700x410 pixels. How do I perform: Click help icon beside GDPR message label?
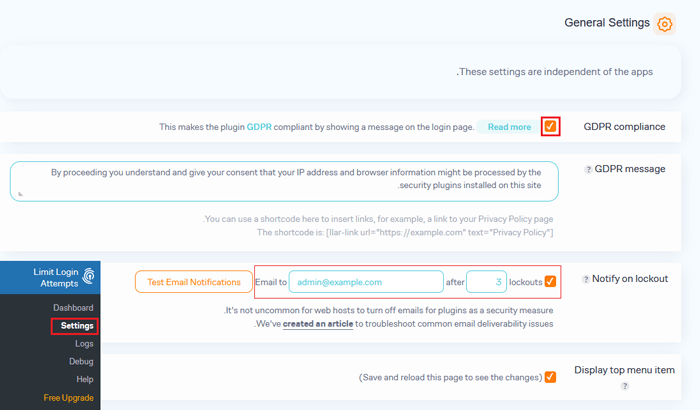tap(588, 169)
